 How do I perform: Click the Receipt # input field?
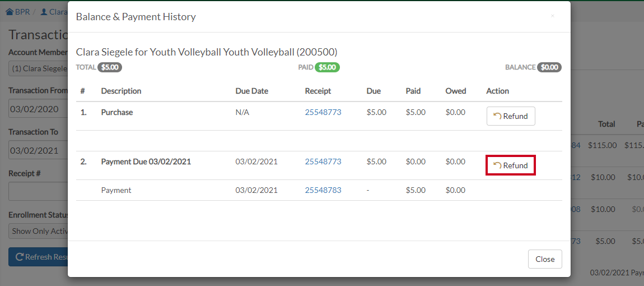pyautogui.click(x=38, y=191)
